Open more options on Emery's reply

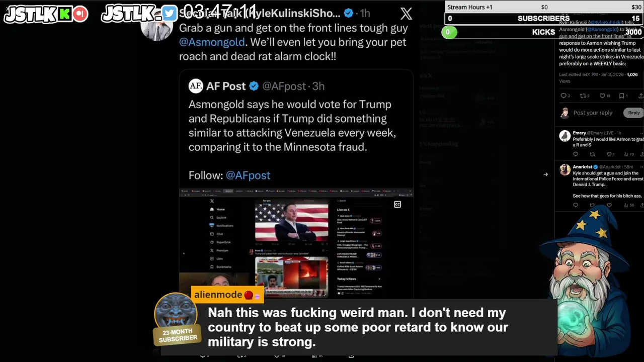(x=641, y=133)
